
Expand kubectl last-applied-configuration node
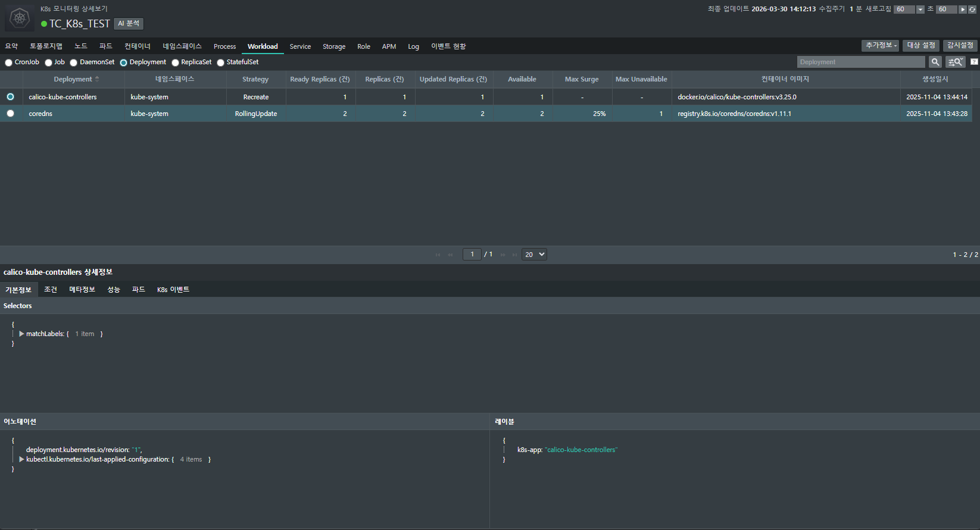coord(21,459)
